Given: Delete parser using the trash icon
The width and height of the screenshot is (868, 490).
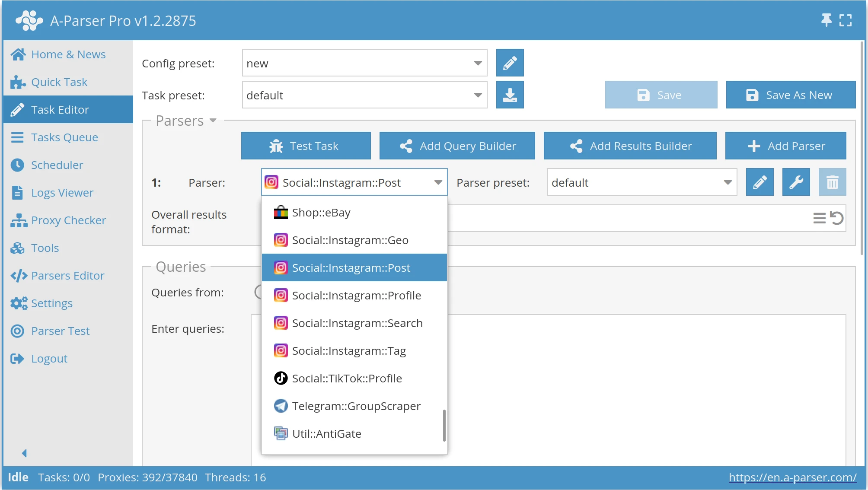Looking at the screenshot, I should coord(832,182).
